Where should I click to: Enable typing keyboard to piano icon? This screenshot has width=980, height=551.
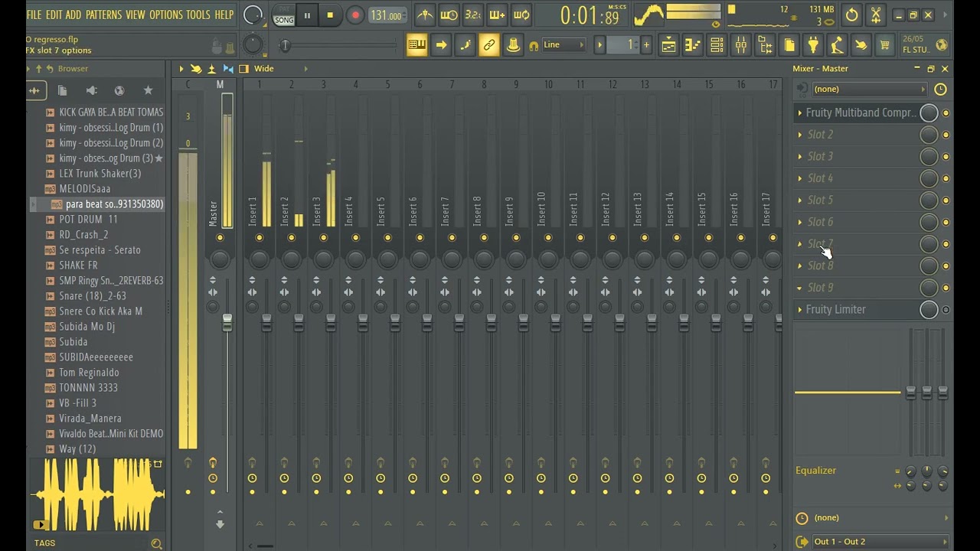416,45
